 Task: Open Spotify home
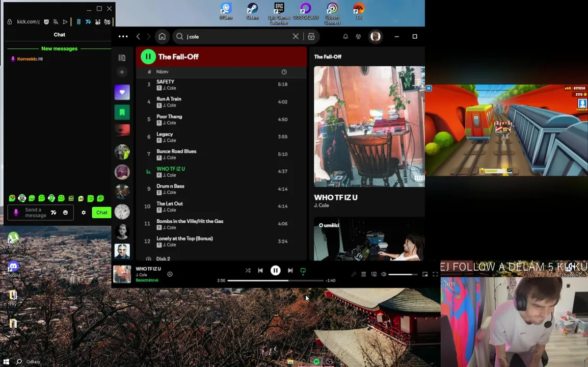click(x=162, y=36)
